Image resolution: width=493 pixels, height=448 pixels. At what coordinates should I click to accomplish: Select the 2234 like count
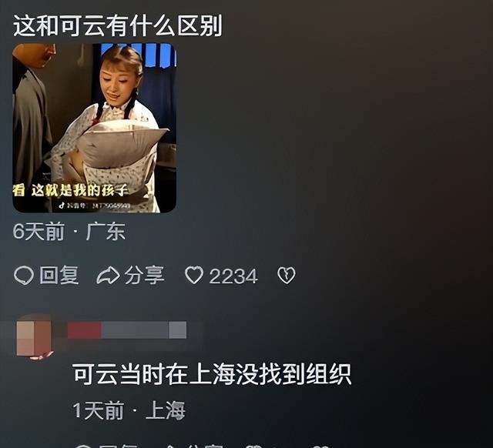[233, 276]
